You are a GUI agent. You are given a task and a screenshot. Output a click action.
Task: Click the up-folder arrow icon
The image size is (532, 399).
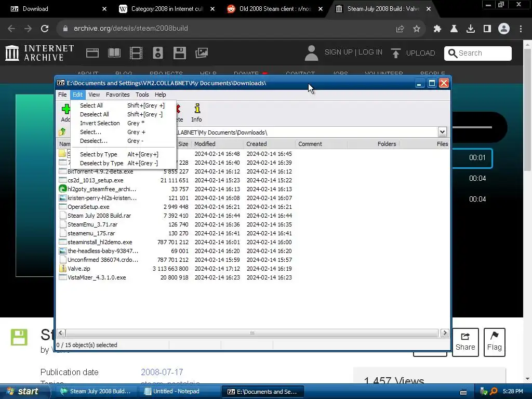click(x=62, y=132)
